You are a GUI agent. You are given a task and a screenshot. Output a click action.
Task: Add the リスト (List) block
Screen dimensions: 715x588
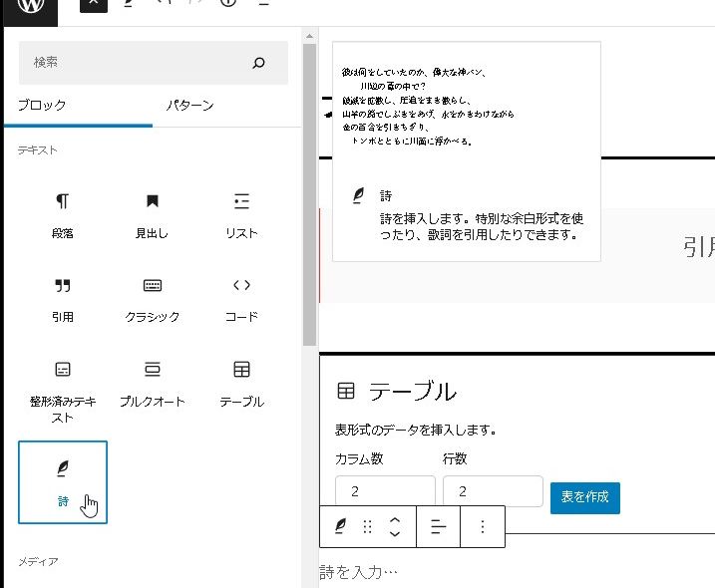[x=241, y=214]
